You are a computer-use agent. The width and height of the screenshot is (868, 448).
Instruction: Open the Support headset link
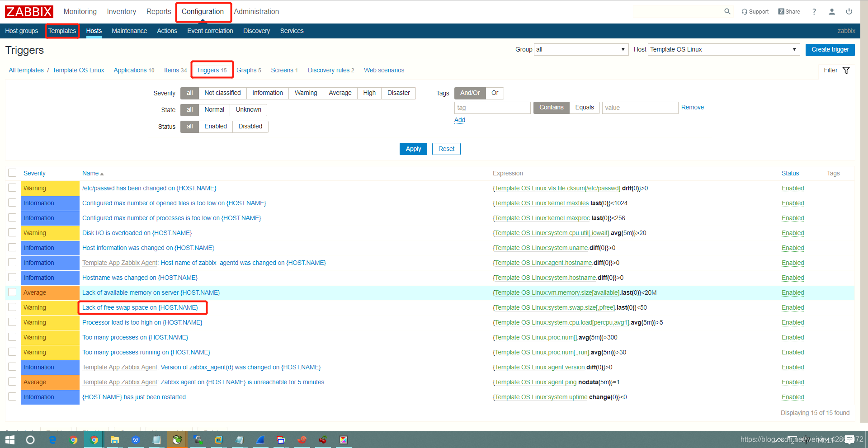755,12
